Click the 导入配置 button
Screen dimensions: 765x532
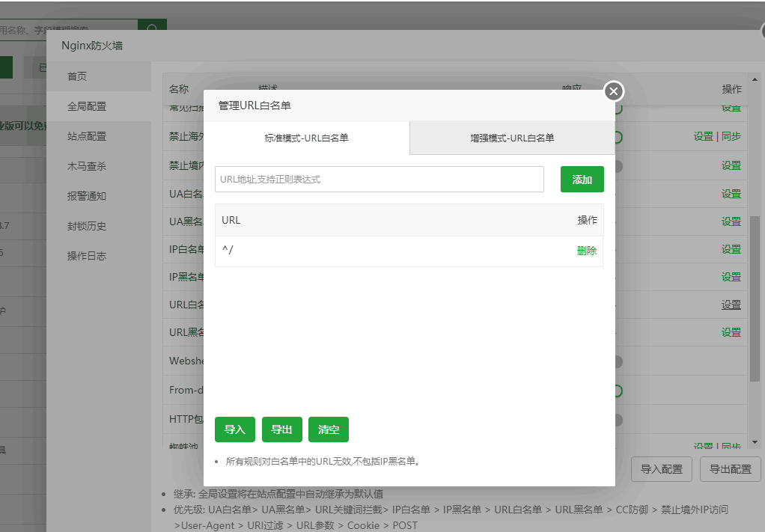pos(662,469)
